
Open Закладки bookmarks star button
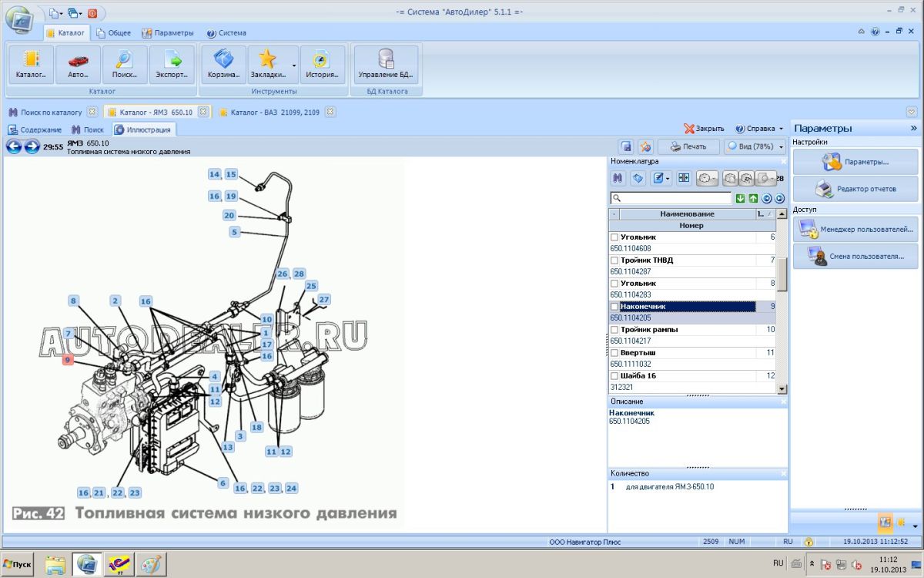(x=267, y=65)
